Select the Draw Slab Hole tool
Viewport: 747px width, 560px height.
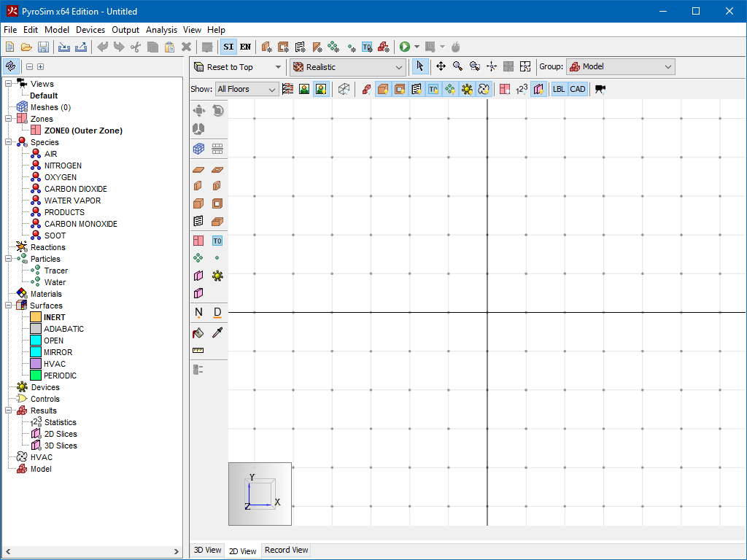click(217, 169)
